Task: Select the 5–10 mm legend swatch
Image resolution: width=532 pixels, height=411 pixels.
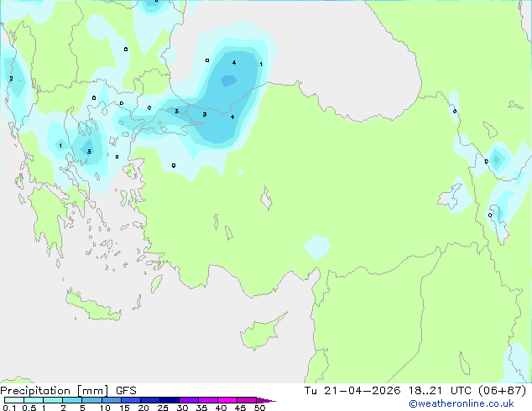Action: (x=91, y=400)
